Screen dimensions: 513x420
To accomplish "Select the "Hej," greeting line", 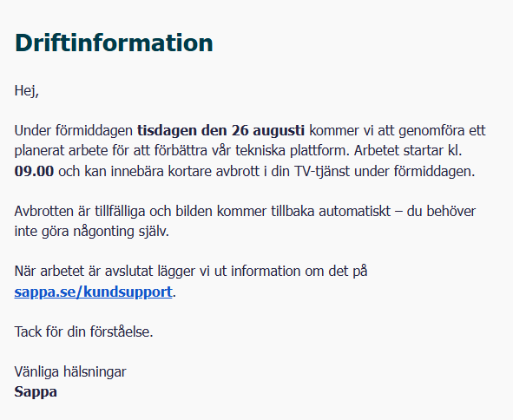I will (27, 90).
